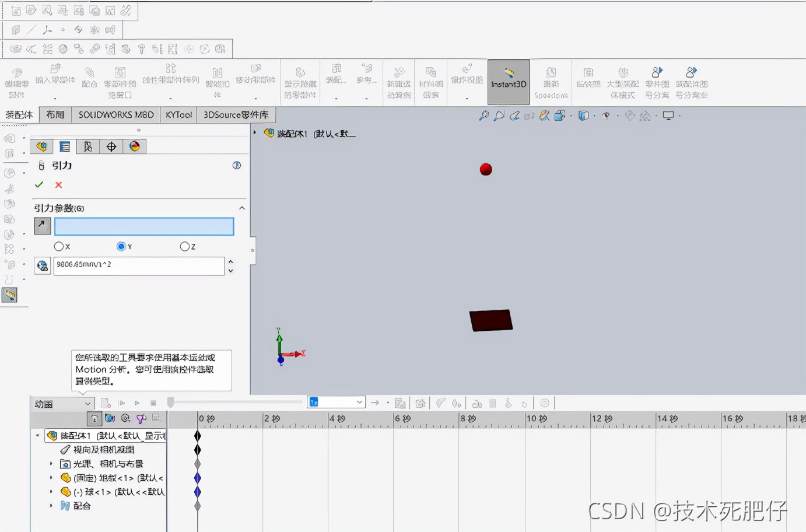Collapse the 引力参数 section
Image resolution: width=806 pixels, height=532 pixels.
[x=242, y=208]
